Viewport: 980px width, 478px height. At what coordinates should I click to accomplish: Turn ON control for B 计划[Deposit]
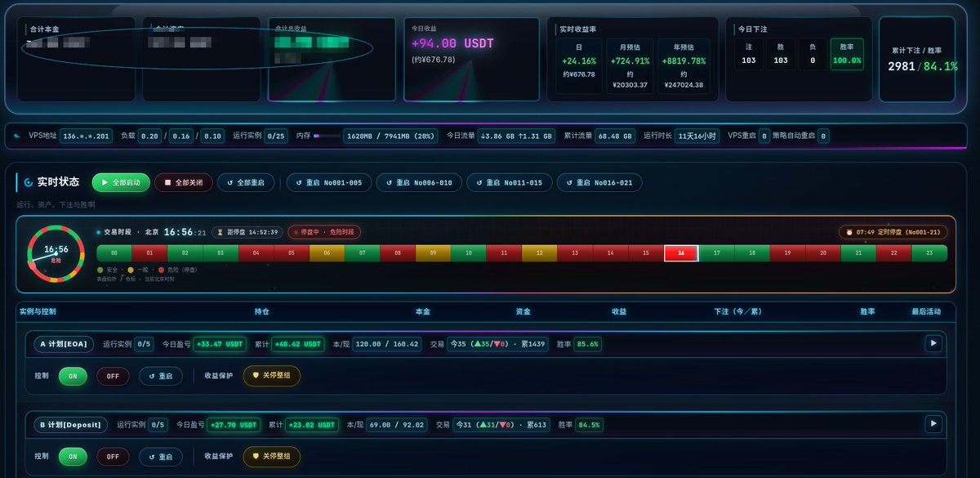(x=73, y=456)
